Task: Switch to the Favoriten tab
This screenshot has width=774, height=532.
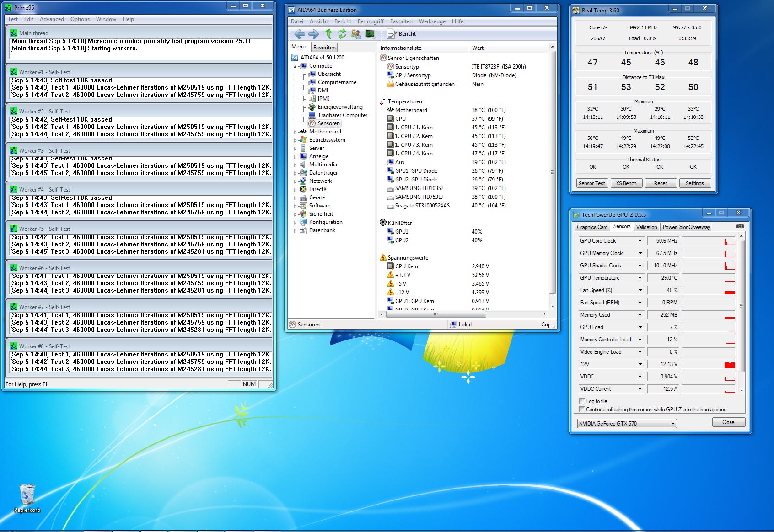Action: tap(324, 47)
